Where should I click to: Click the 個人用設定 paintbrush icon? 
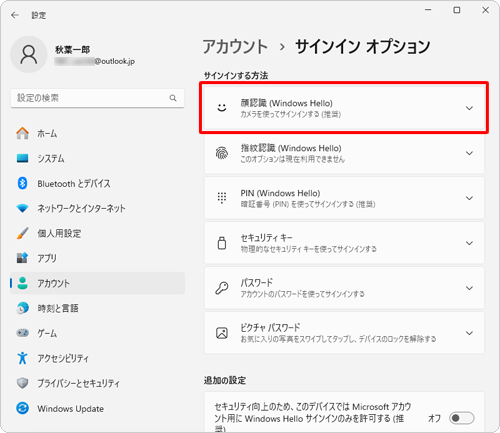(22, 233)
